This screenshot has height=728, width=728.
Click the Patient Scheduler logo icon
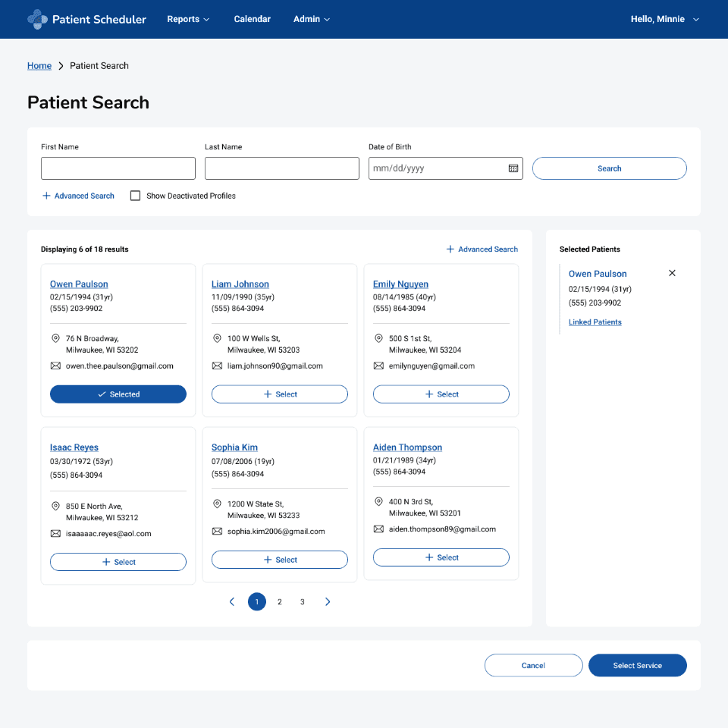pyautogui.click(x=37, y=19)
